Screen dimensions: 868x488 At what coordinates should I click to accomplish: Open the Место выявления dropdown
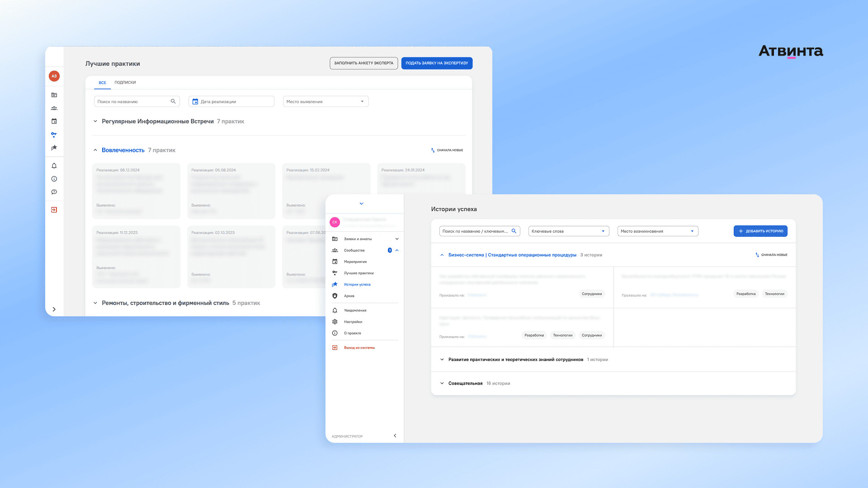click(x=325, y=102)
